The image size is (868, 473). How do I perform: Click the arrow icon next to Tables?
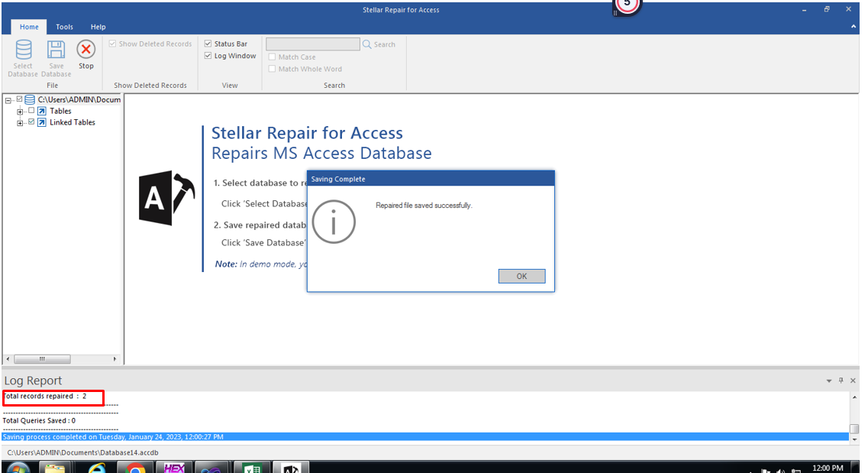click(41, 111)
